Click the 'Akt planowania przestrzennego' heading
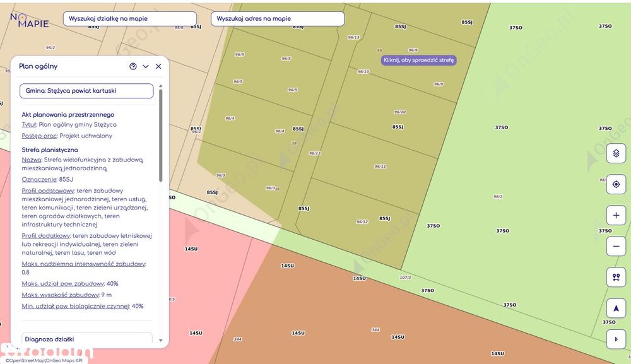 click(68, 115)
